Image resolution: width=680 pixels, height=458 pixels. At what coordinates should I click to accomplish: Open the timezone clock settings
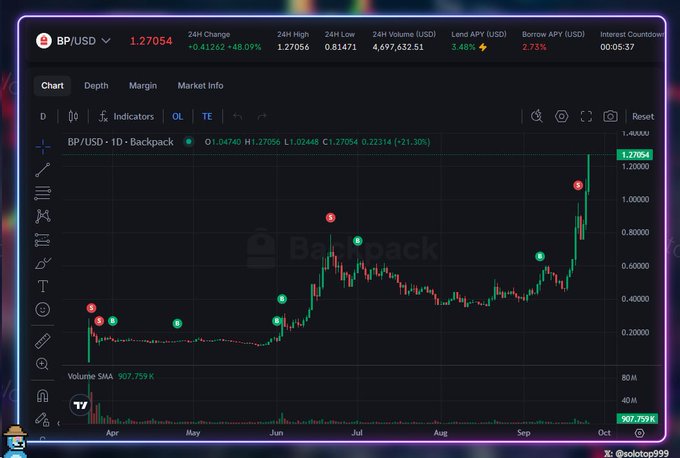click(x=537, y=116)
